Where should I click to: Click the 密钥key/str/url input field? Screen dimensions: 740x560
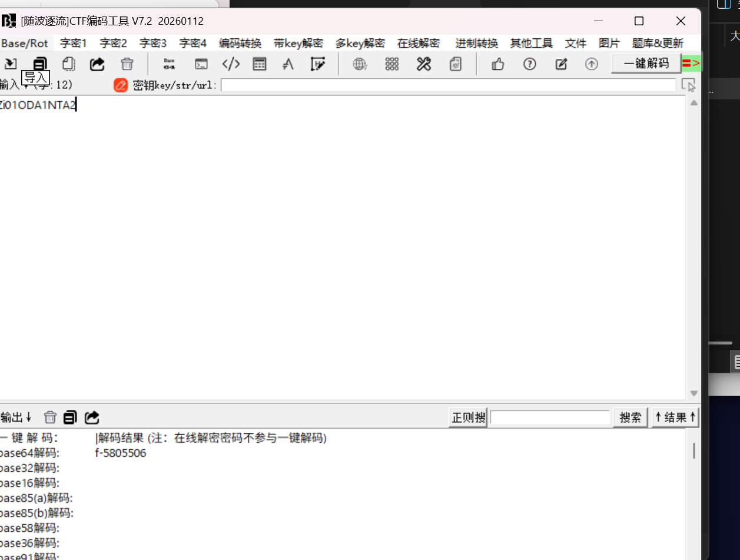pos(449,85)
